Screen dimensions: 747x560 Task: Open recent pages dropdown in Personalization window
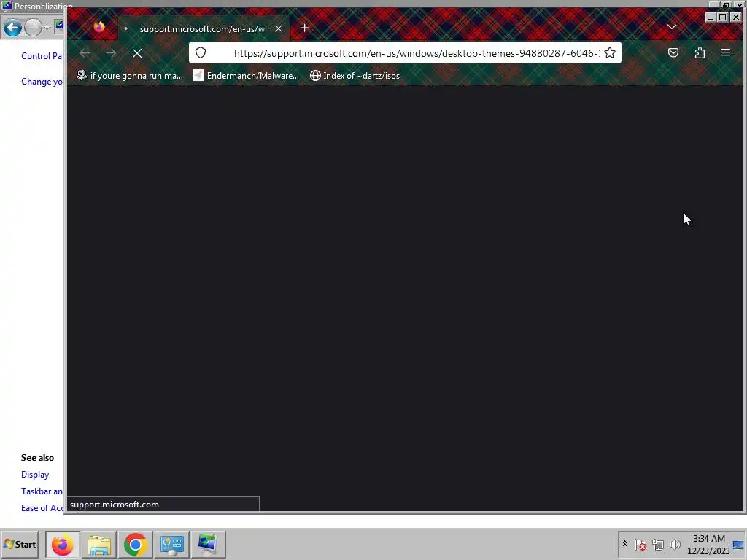[47, 28]
